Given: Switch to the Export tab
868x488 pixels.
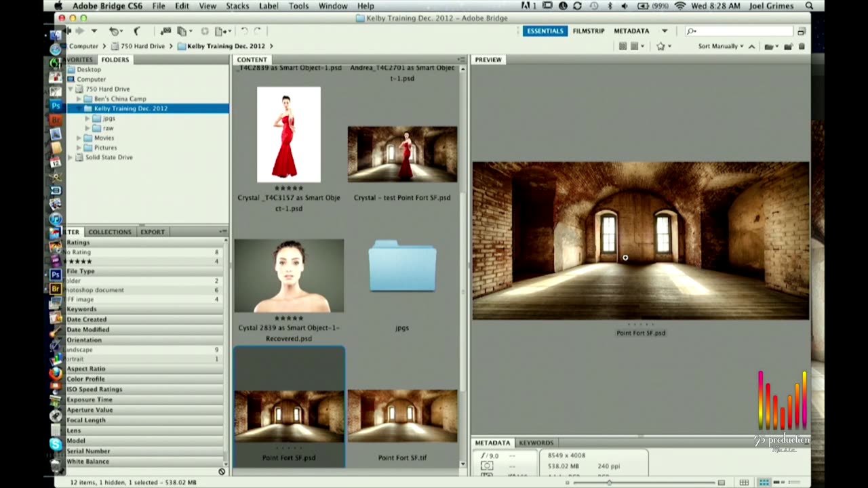Looking at the screenshot, I should coord(153,232).
